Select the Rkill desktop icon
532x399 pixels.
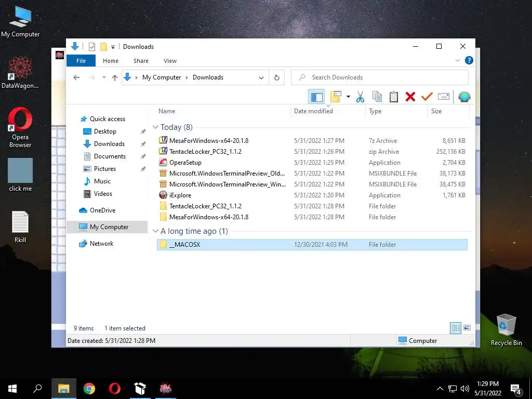point(20,227)
